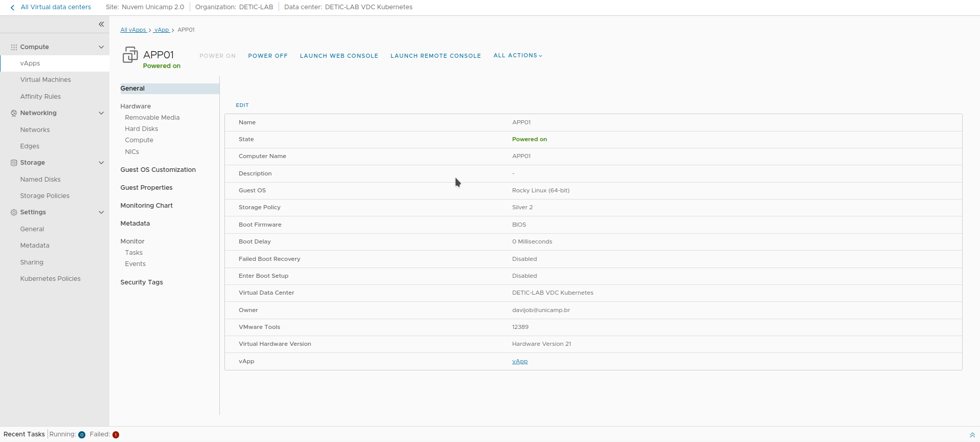Open the ALL ACTIONS dropdown
Screen dimensions: 980x442
517,55
